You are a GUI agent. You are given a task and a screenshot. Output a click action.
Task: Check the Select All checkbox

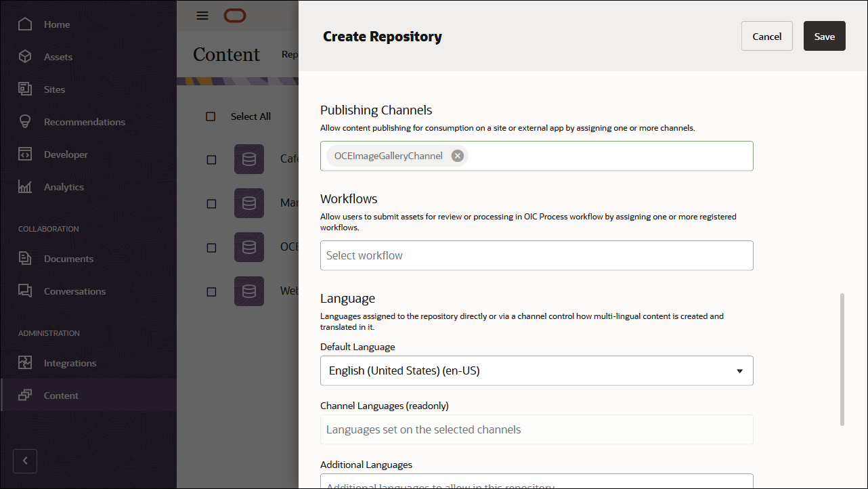(211, 116)
